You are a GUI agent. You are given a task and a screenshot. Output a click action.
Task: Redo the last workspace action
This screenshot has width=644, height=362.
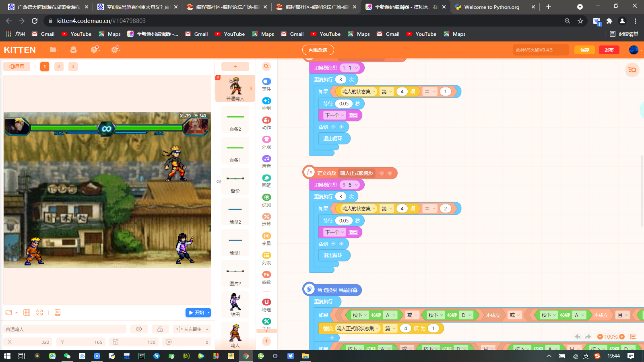tap(588, 337)
